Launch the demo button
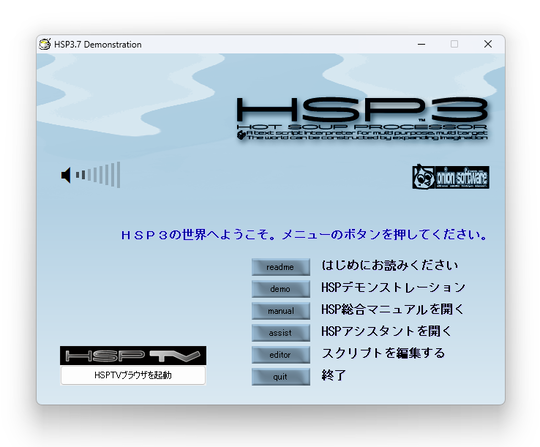The width and height of the screenshot is (540, 447). (281, 289)
